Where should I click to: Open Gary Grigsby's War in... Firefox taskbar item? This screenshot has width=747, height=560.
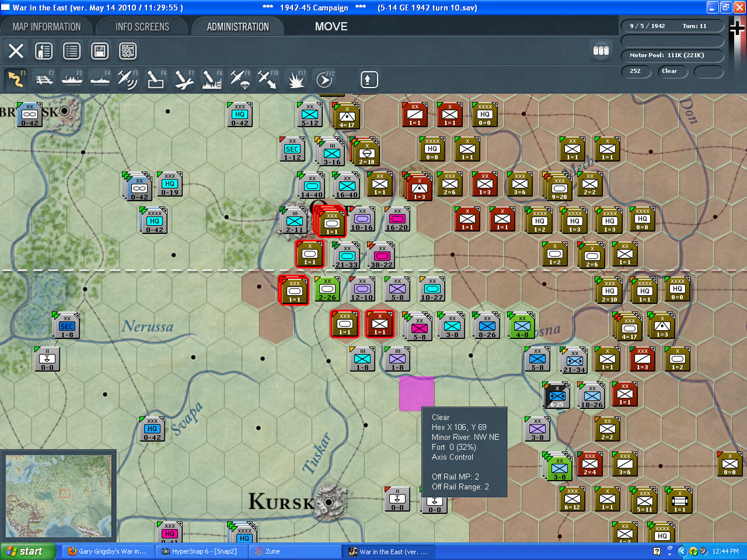coord(108,551)
